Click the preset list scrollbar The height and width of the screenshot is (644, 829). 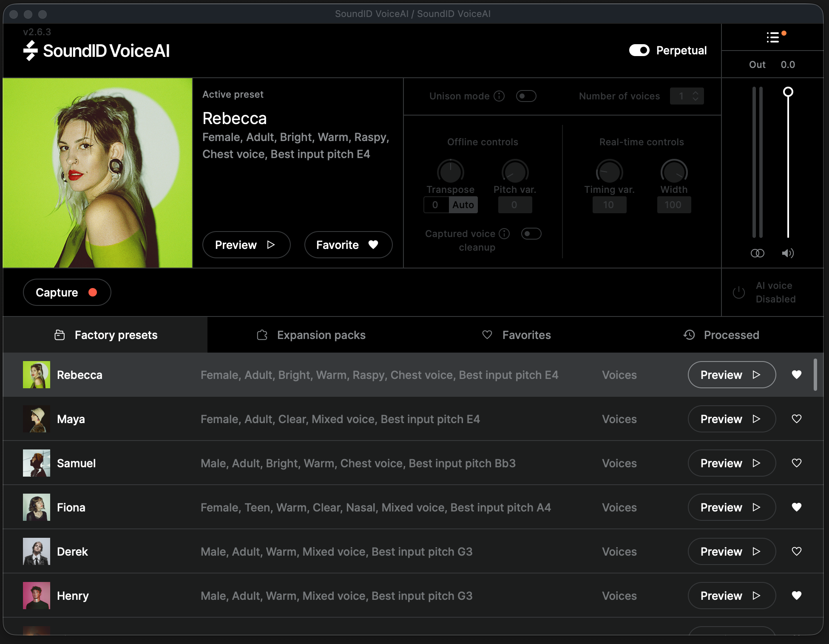pos(815,375)
